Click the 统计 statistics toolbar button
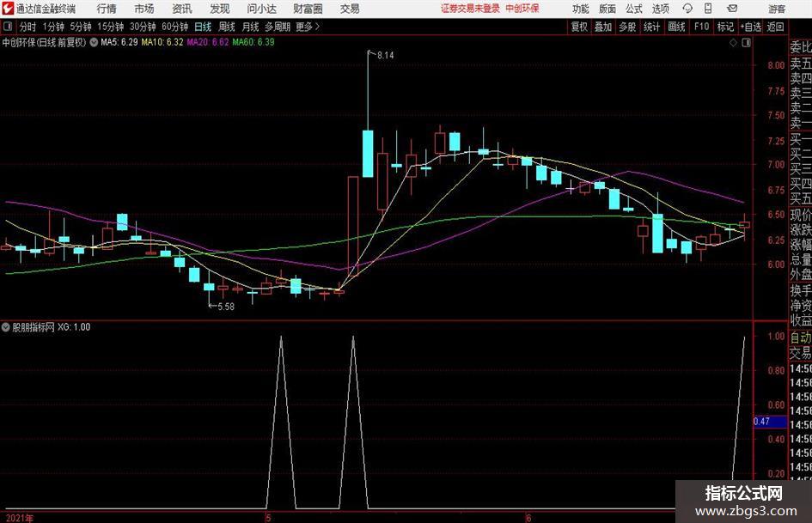This screenshot has height=523, width=812. click(x=652, y=27)
